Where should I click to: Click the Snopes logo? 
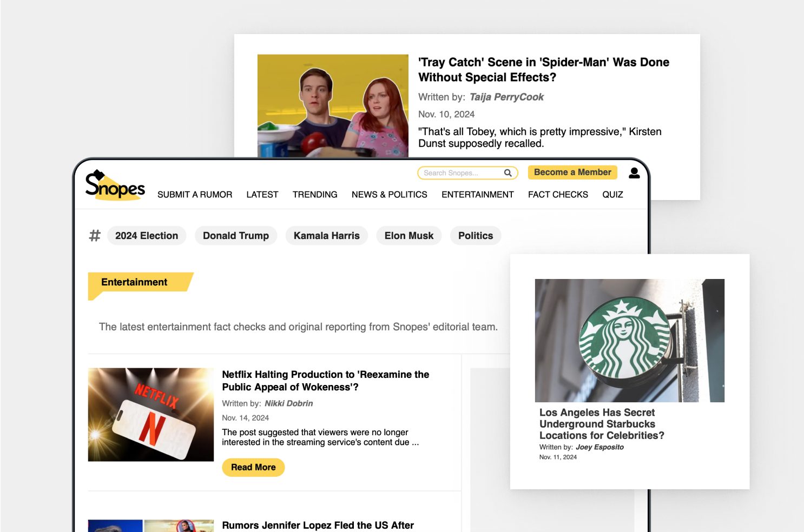pos(115,185)
